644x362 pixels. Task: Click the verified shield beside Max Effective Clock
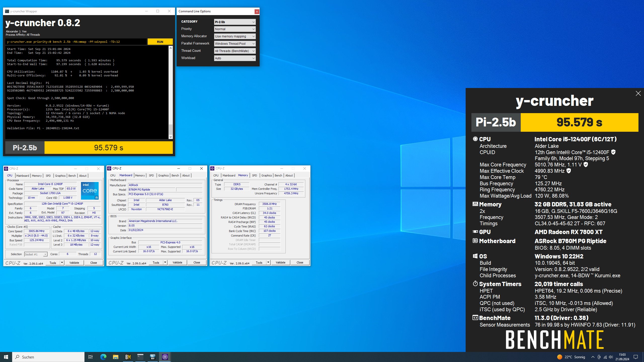(569, 171)
